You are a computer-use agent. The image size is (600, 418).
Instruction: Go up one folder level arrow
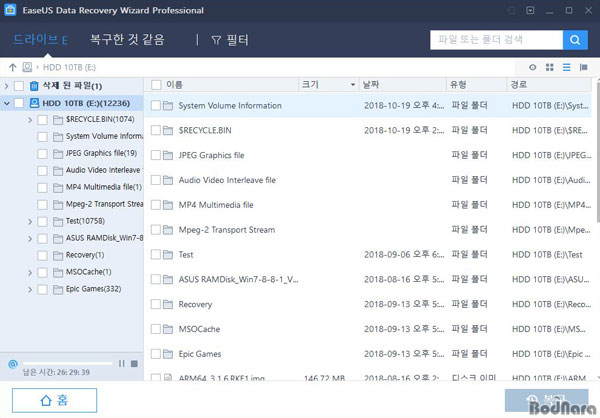pos(13,67)
